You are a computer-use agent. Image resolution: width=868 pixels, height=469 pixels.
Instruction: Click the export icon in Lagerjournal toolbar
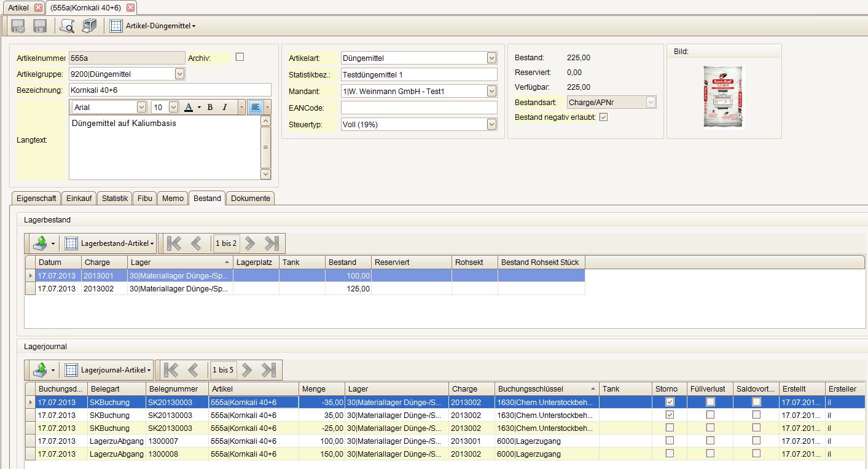tap(40, 370)
